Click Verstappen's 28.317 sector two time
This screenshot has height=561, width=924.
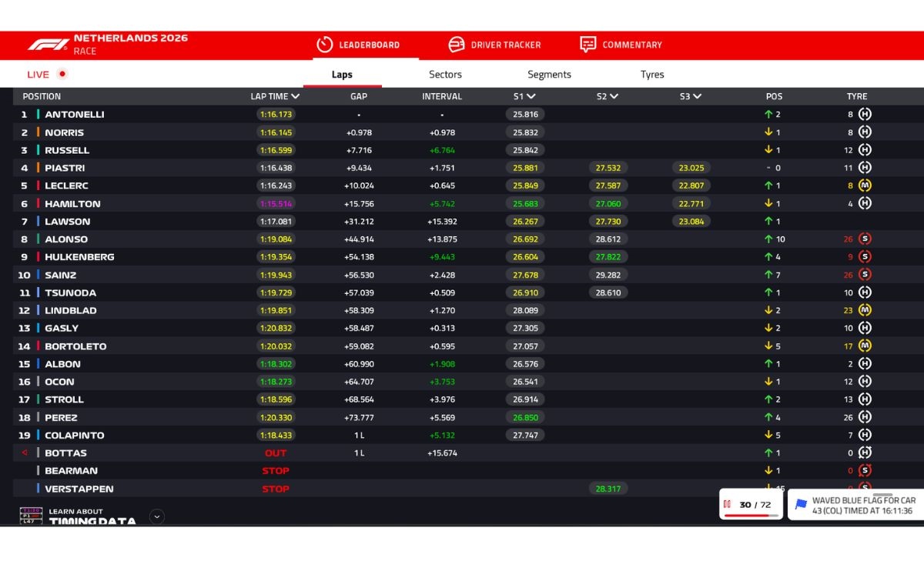[x=608, y=489]
